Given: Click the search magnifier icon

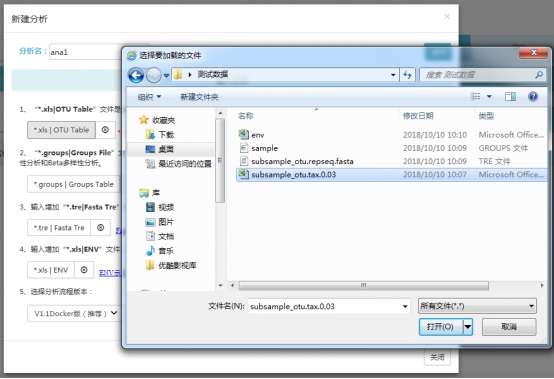Looking at the screenshot, I should [x=538, y=75].
